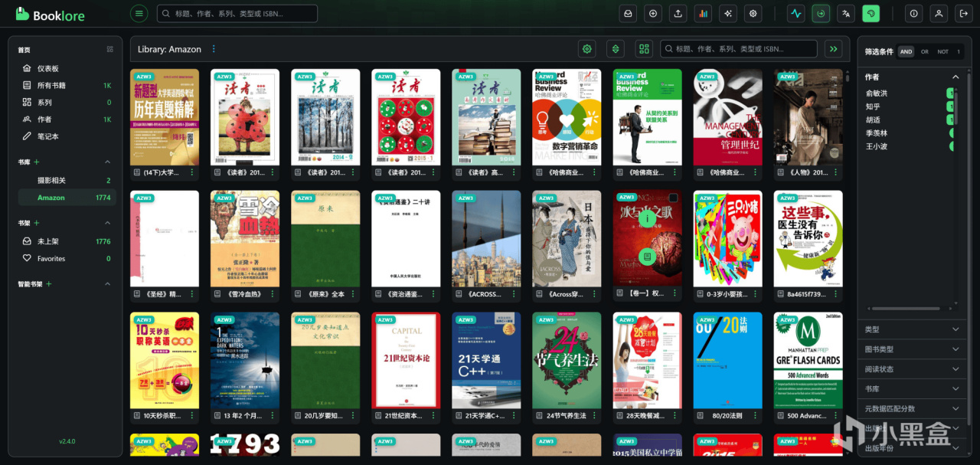Expand the 类型 filter section
This screenshot has width=980, height=465.
(911, 329)
